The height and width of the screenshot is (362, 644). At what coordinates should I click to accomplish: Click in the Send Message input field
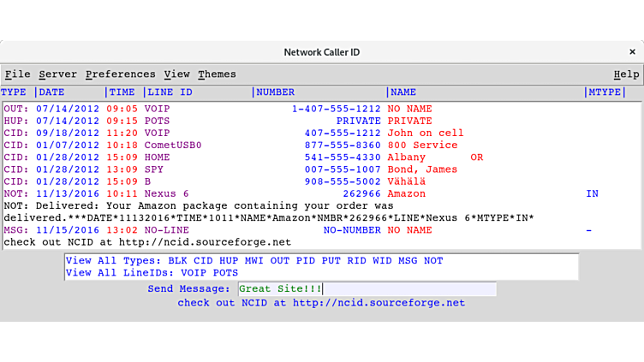pos(367,289)
